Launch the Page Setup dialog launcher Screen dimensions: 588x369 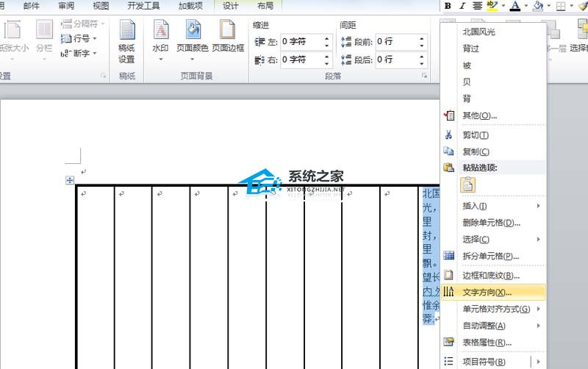103,76
